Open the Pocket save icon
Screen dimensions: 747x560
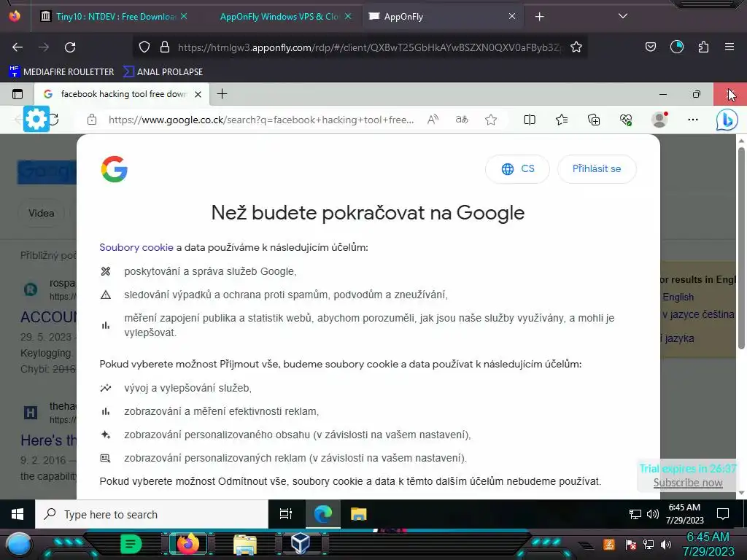pyautogui.click(x=650, y=47)
